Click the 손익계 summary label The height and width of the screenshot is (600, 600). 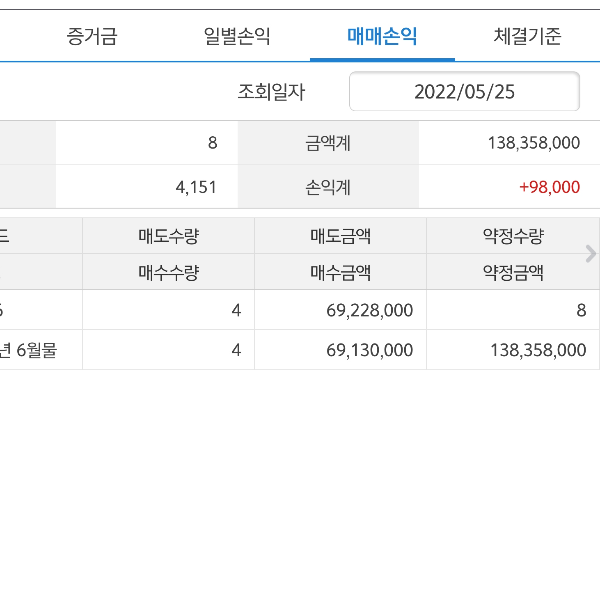tap(328, 187)
